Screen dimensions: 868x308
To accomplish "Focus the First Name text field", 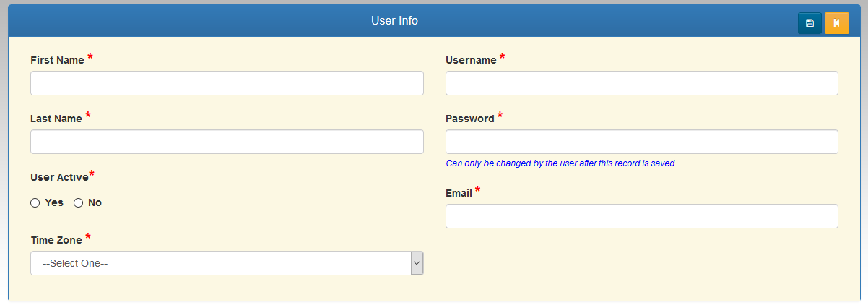I will (227, 83).
